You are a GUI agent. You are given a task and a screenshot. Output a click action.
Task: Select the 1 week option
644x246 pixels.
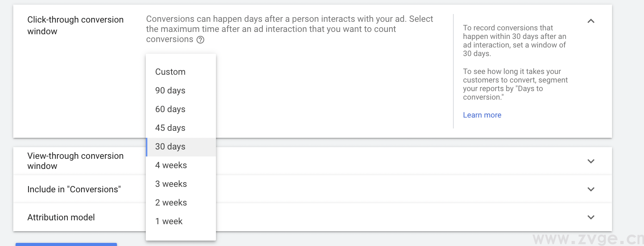tap(169, 221)
